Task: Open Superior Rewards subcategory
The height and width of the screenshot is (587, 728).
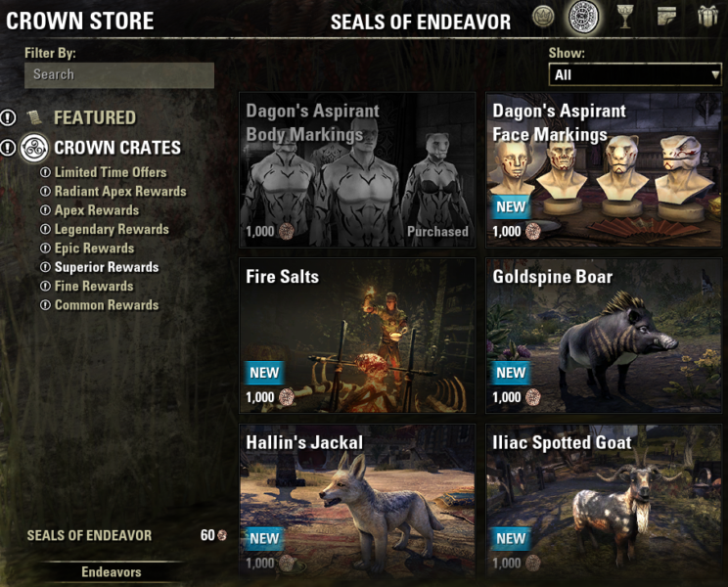Action: pyautogui.click(x=107, y=267)
